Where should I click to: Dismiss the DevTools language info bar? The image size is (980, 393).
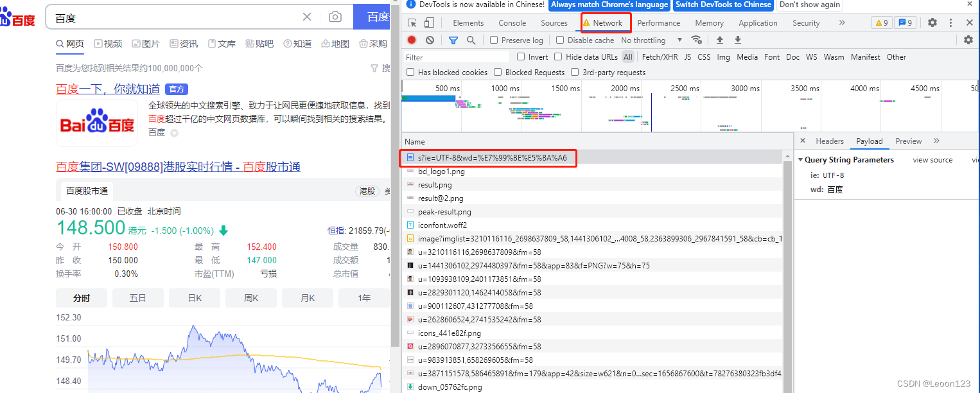(x=969, y=4)
